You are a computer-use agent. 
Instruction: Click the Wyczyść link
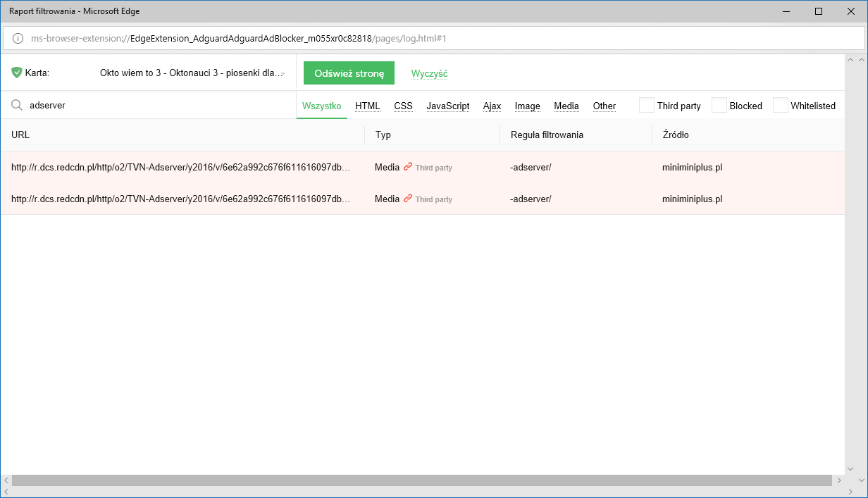pos(430,73)
